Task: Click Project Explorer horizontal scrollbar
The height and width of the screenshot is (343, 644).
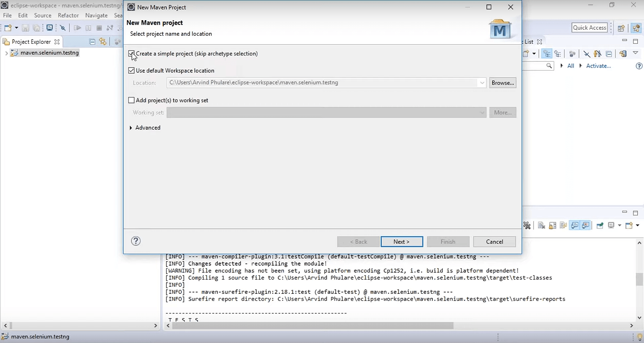Action: point(81,326)
